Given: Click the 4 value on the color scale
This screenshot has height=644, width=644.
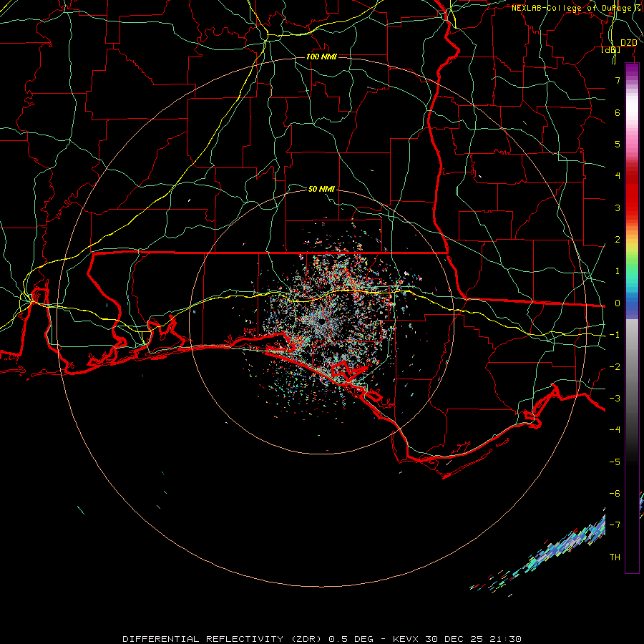Looking at the screenshot, I should (618, 176).
